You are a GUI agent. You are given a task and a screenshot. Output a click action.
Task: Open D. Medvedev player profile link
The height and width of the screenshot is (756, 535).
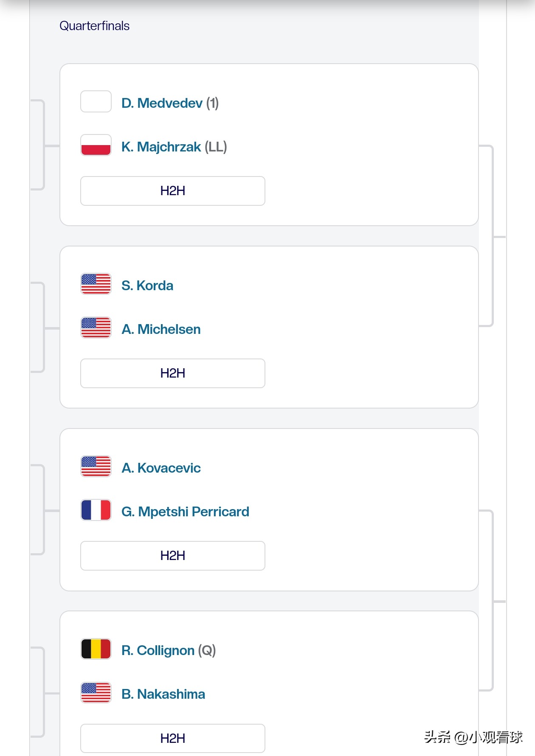click(162, 103)
